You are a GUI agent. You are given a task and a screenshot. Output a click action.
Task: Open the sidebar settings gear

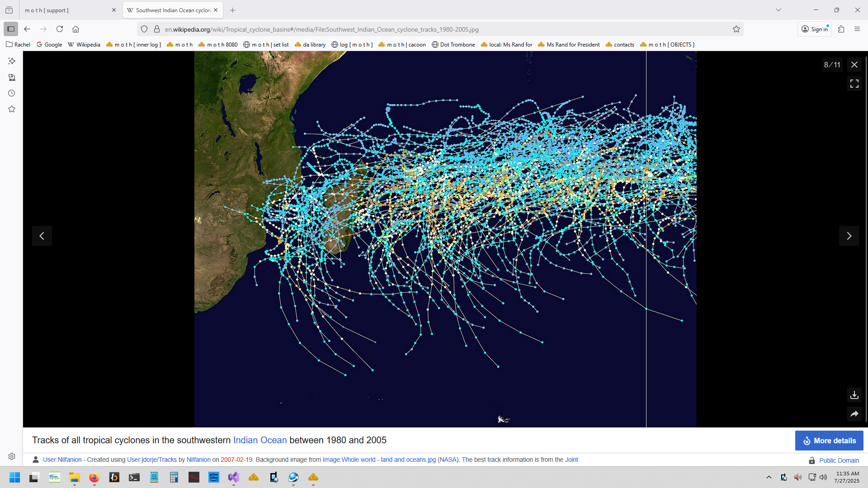[12, 456]
